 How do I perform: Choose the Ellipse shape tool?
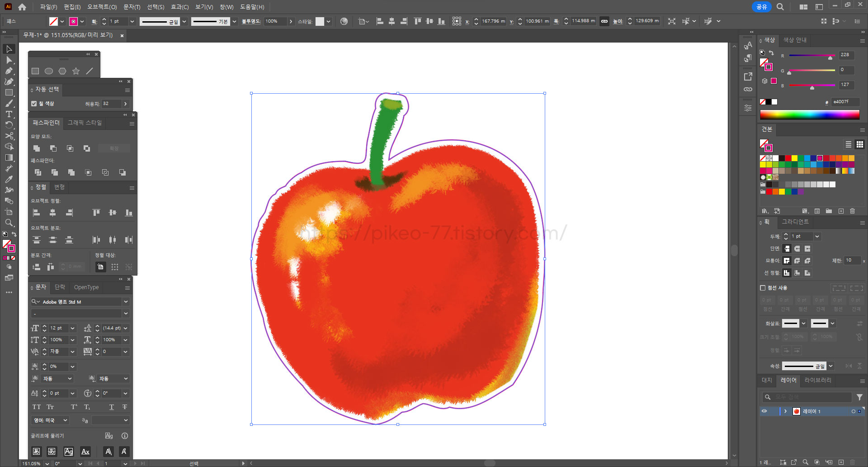(49, 71)
